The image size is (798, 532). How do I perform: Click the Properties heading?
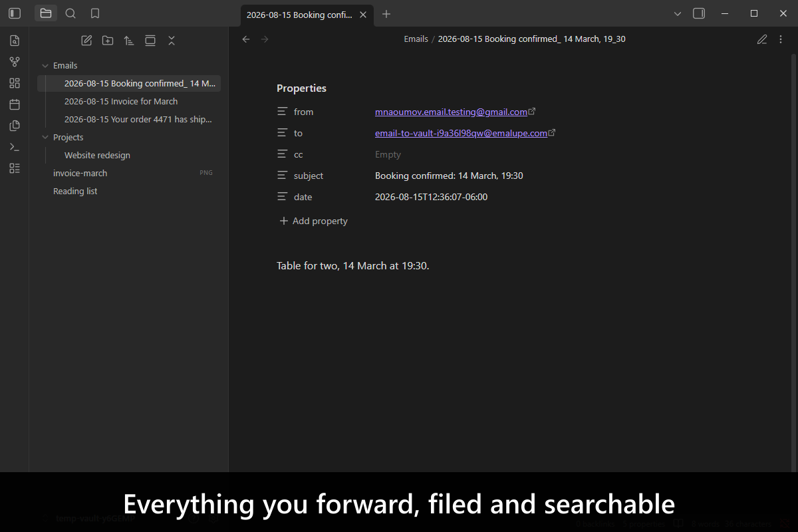pyautogui.click(x=301, y=88)
